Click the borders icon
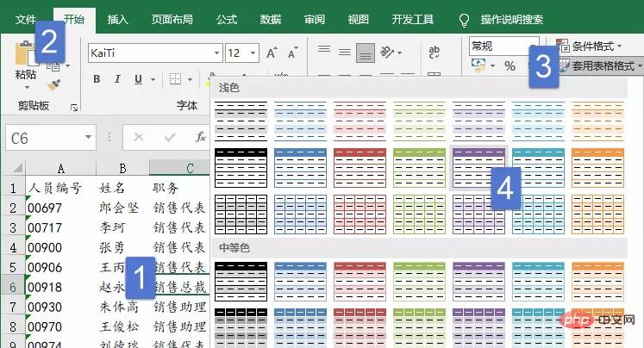The height and width of the screenshot is (348, 644). 175,78
